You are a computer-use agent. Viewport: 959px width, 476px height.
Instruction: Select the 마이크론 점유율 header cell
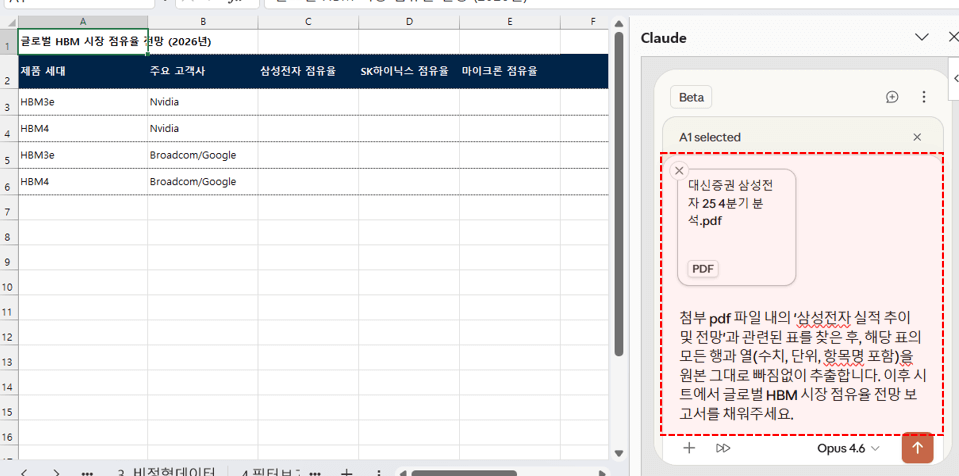(510, 72)
